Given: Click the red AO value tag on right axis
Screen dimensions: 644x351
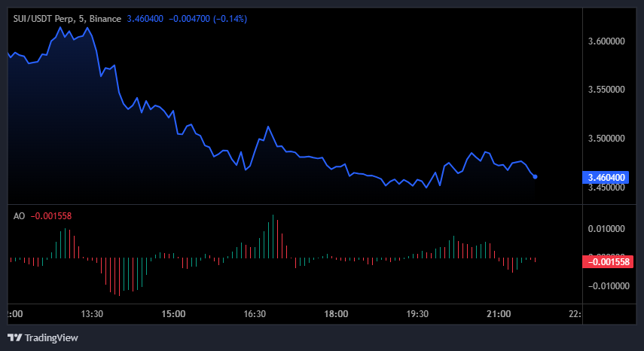Looking at the screenshot, I should (x=607, y=261).
